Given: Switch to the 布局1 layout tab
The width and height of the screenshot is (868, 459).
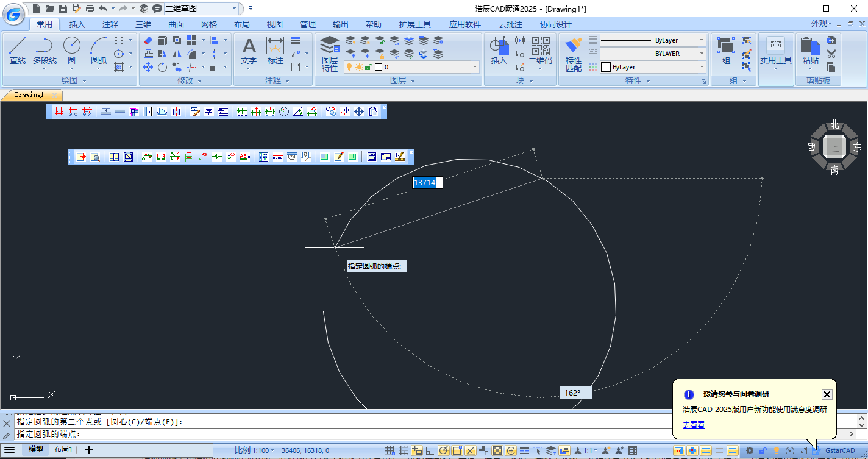Looking at the screenshot, I should tap(63, 449).
